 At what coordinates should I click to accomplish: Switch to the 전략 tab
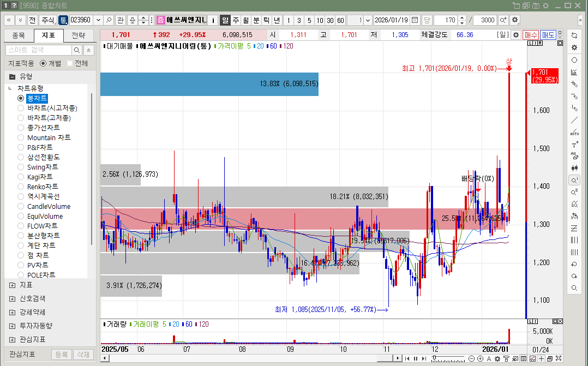(79, 35)
